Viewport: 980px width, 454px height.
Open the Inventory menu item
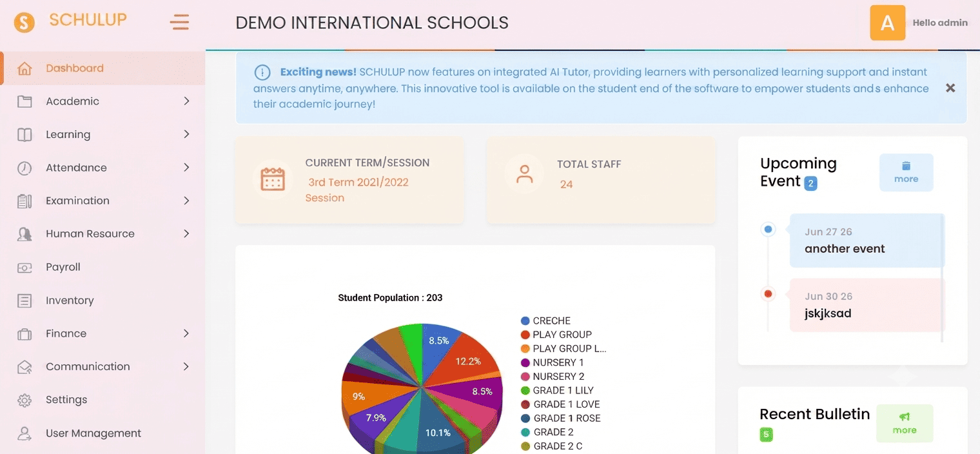click(103, 301)
